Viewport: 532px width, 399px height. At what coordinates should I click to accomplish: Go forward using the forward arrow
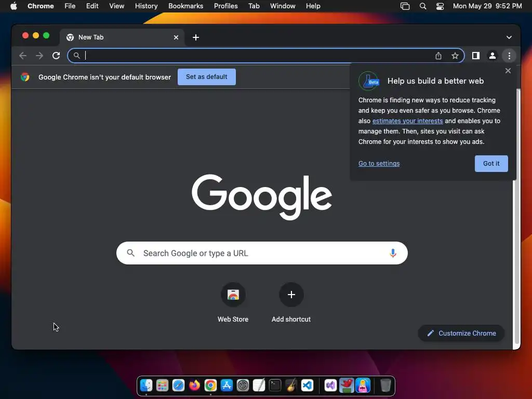point(39,56)
